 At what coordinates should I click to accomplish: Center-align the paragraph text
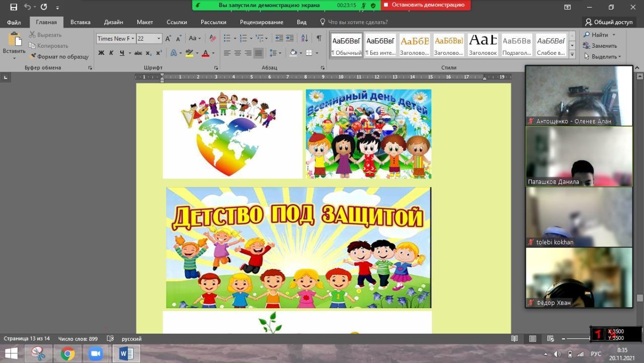click(237, 53)
